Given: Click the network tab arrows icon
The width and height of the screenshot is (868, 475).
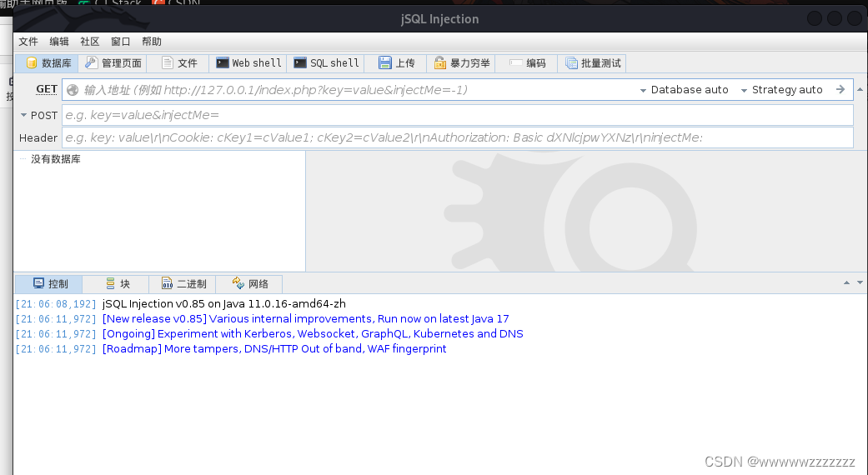Looking at the screenshot, I should coord(238,282).
